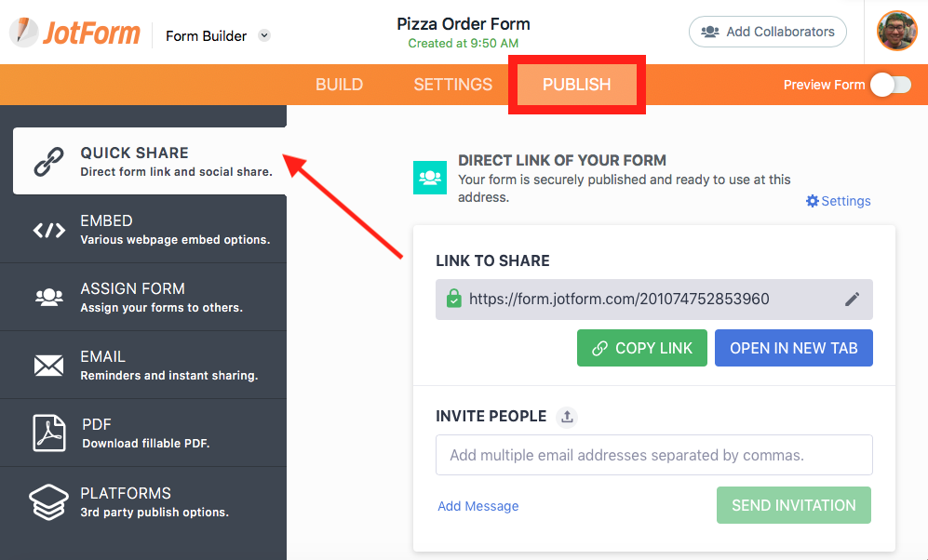Viewport: 928px width, 560px height.
Task: Open the Settings tab
Action: [x=452, y=85]
